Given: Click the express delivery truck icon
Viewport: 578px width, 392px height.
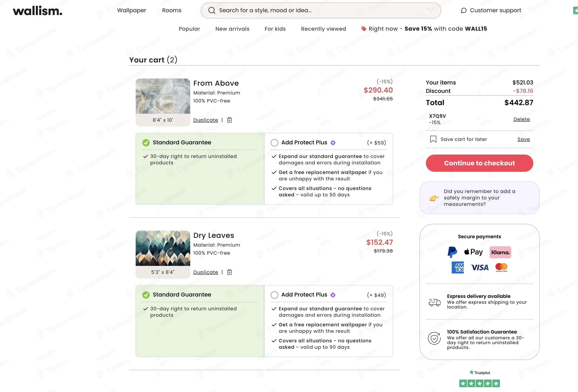Looking at the screenshot, I should (434, 302).
